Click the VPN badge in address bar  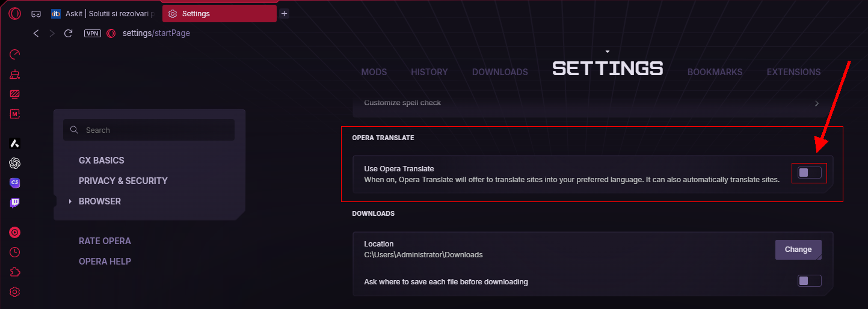93,34
